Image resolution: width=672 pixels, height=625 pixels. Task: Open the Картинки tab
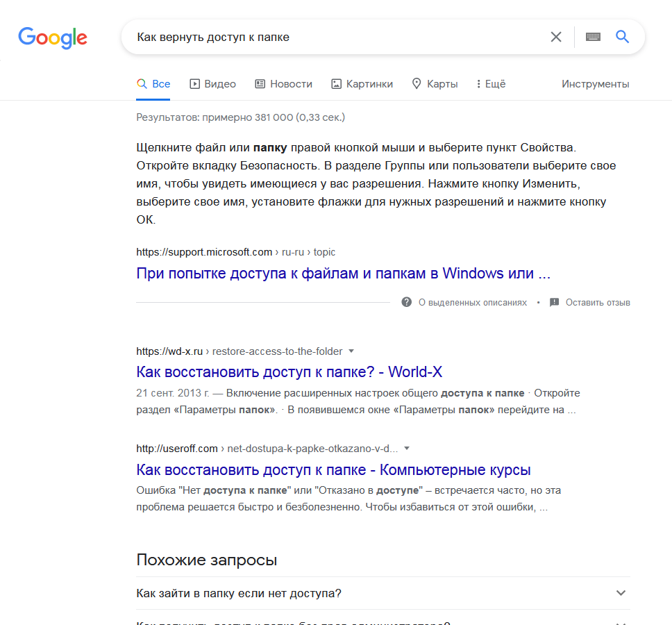pyautogui.click(x=362, y=84)
